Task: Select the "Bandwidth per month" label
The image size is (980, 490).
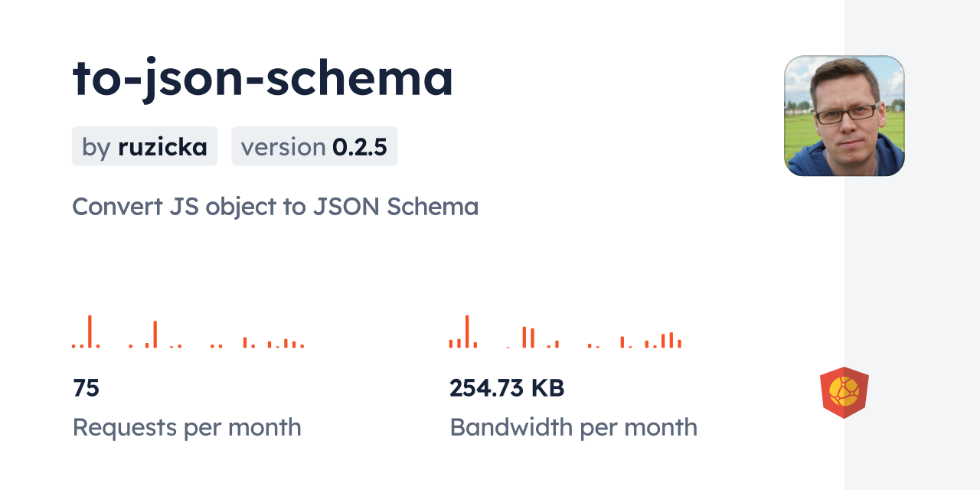Action: pyautogui.click(x=573, y=427)
